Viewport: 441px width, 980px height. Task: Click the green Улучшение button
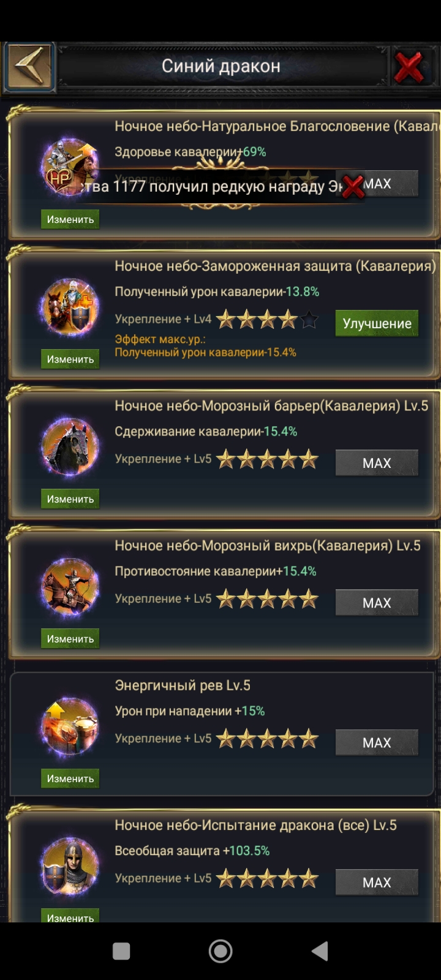[x=377, y=323]
